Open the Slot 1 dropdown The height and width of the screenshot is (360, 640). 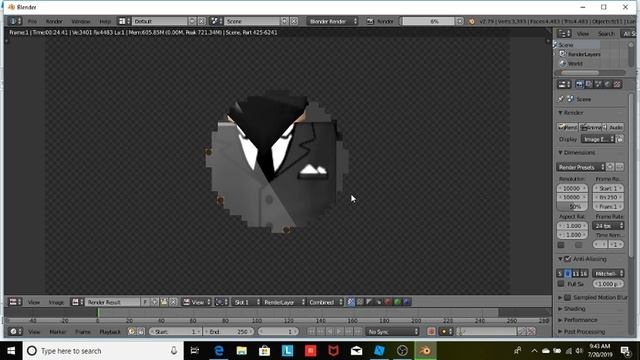[246, 302]
